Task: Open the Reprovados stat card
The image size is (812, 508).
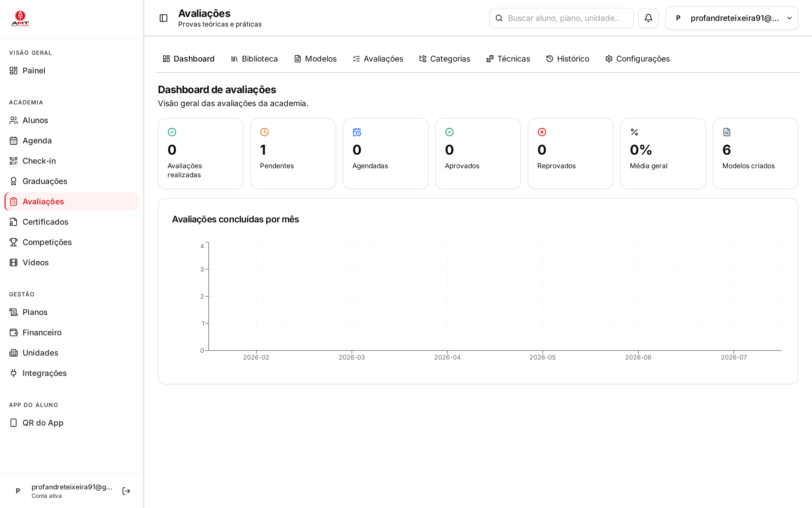Action: coord(570,154)
